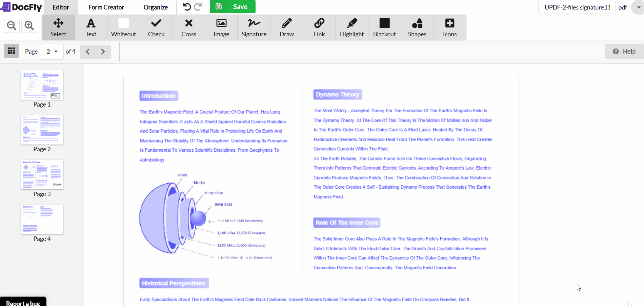Select the Draw pencil tool
Viewport: 644px width, 306px height.
click(x=287, y=27)
